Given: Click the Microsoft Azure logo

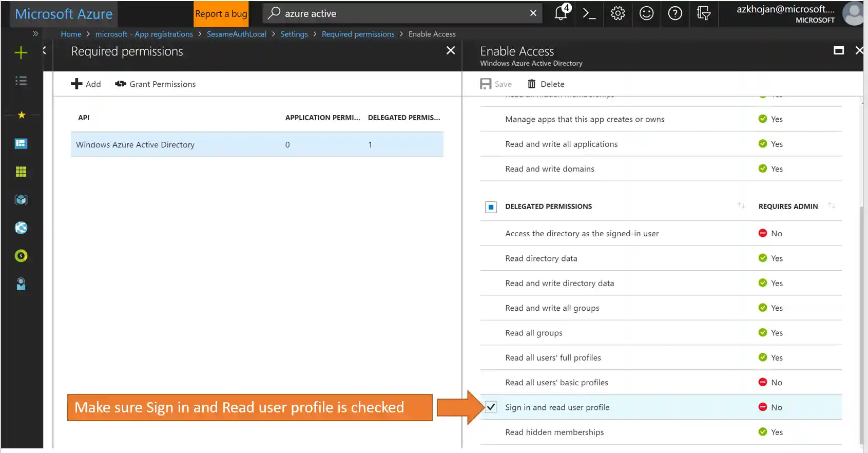Looking at the screenshot, I should tap(64, 14).
